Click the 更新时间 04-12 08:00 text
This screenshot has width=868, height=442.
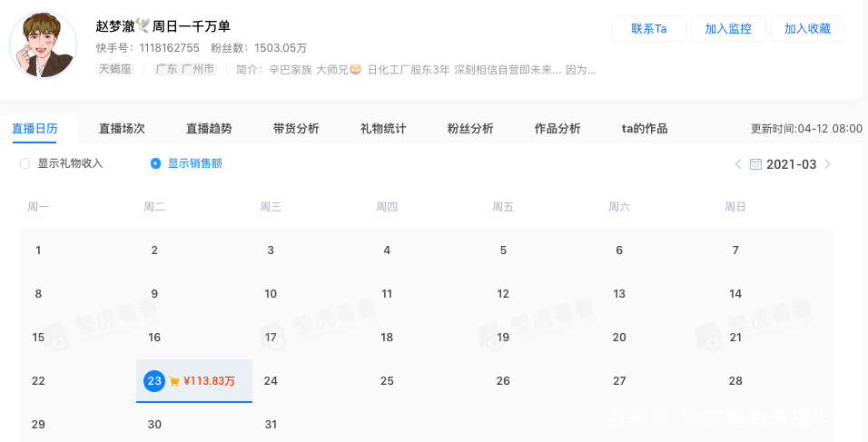coord(806,129)
